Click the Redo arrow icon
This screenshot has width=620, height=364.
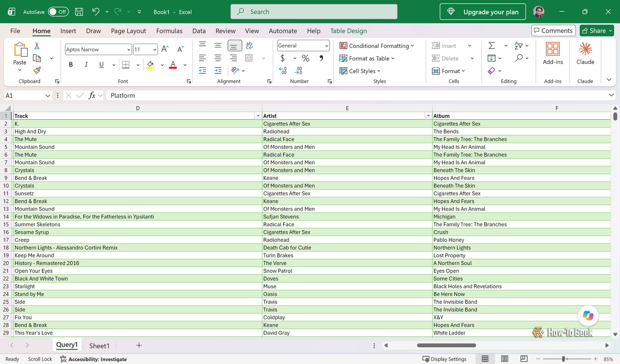[x=118, y=12]
